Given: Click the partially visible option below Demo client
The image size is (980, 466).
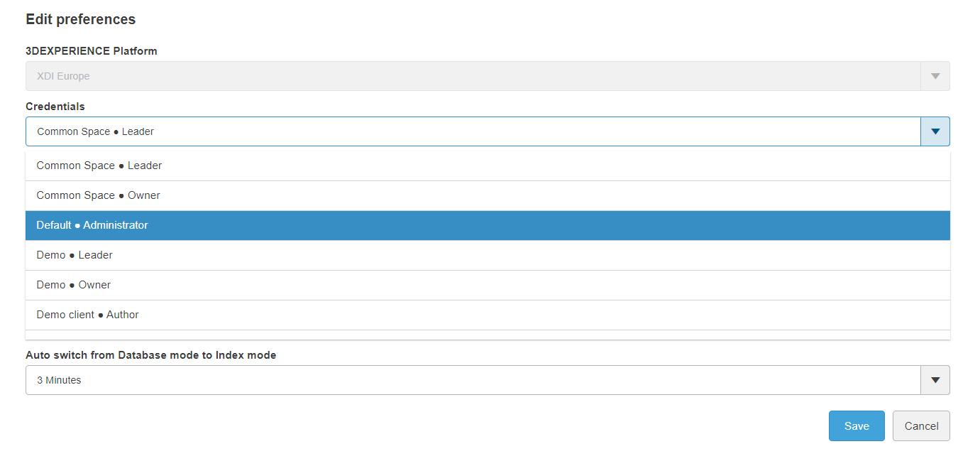Looking at the screenshot, I should 487,335.
